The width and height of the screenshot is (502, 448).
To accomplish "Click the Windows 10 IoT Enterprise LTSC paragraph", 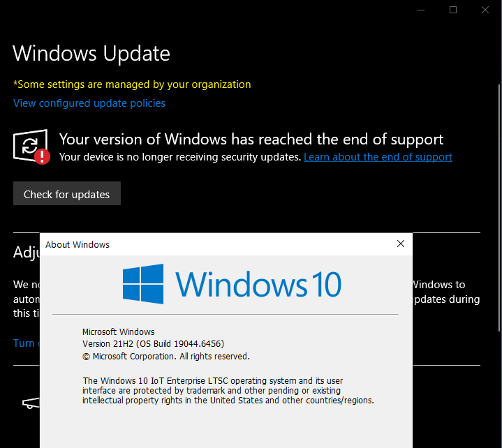I will coord(228,390).
